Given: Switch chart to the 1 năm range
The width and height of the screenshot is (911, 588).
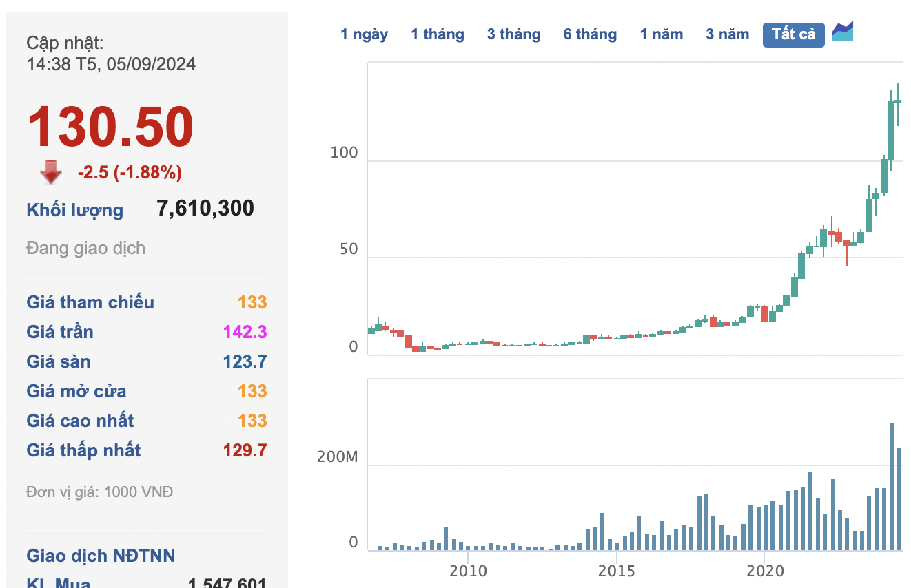Looking at the screenshot, I should (x=662, y=34).
